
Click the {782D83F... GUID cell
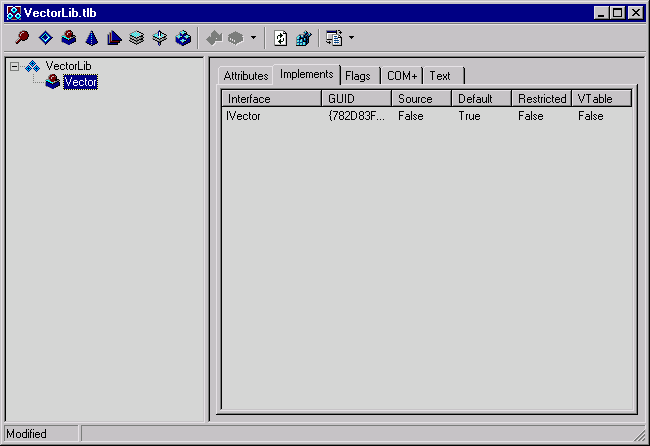[x=357, y=116]
